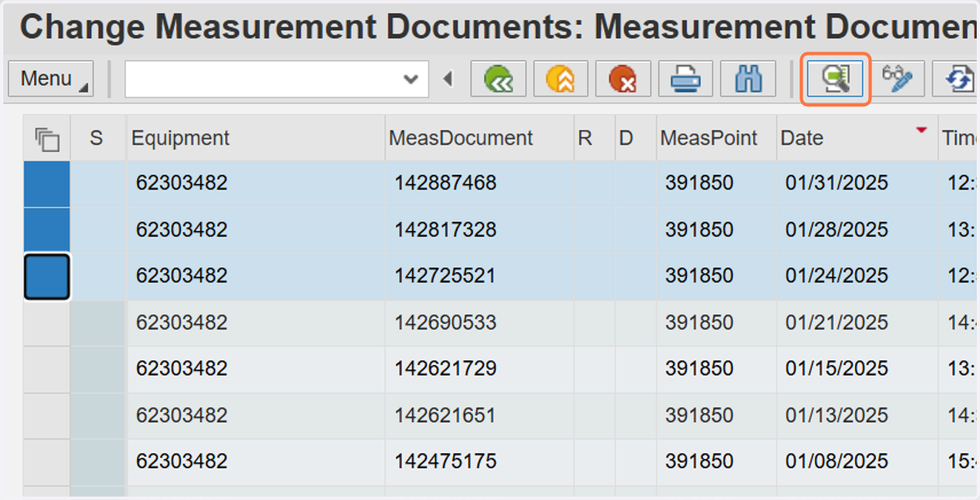
Task: Deselect the row for MeasDocument 142817328
Action: click(x=47, y=230)
